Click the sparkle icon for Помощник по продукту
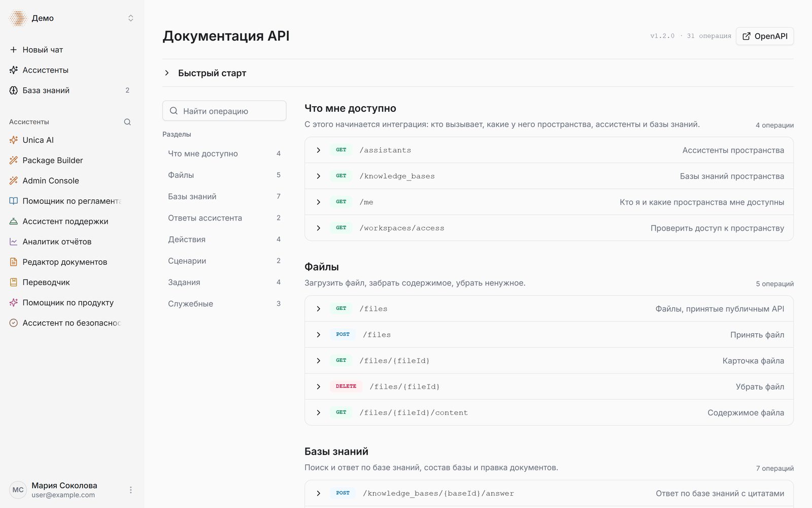This screenshot has height=508, width=812. point(14,303)
